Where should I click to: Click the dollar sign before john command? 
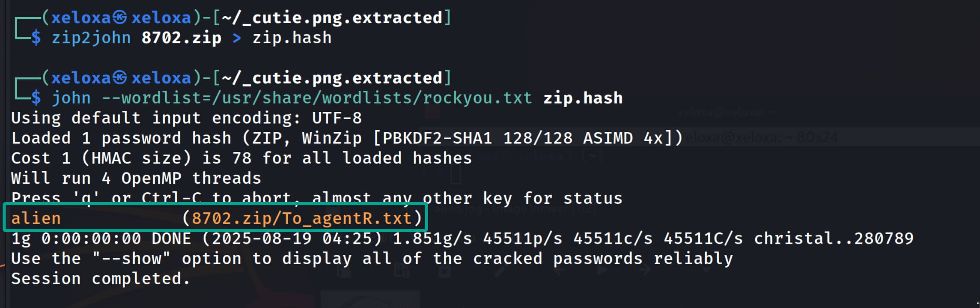click(36, 98)
